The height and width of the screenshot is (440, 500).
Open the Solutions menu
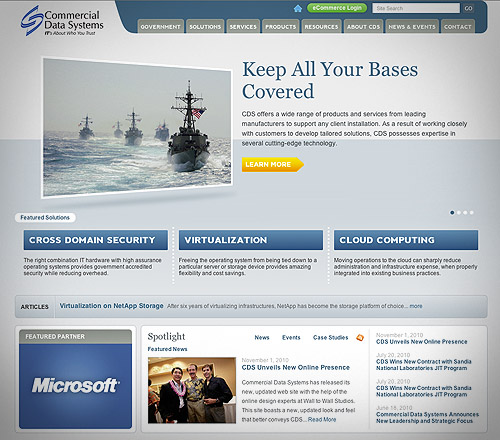[x=205, y=27]
